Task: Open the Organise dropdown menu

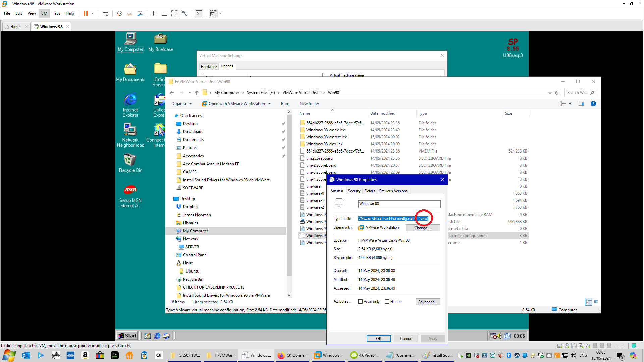Action: (x=181, y=104)
